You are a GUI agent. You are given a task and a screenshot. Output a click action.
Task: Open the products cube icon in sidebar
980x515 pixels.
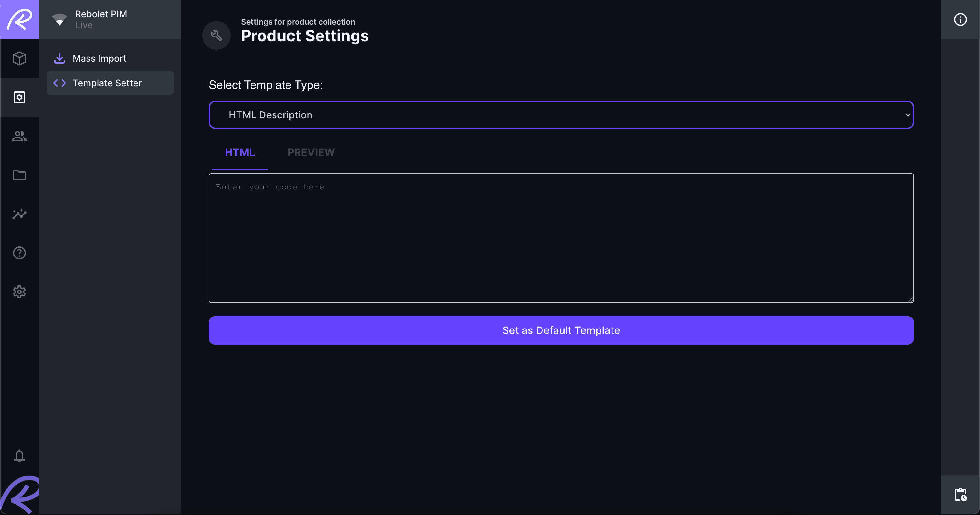19,59
